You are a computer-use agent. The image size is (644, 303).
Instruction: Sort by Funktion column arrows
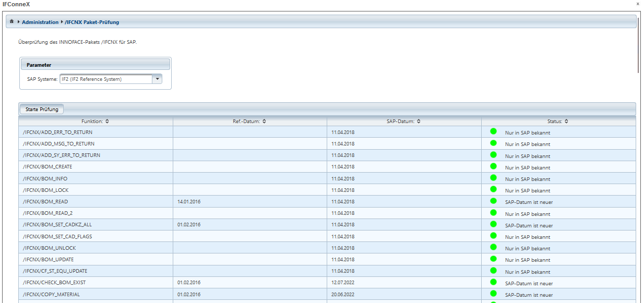click(107, 122)
